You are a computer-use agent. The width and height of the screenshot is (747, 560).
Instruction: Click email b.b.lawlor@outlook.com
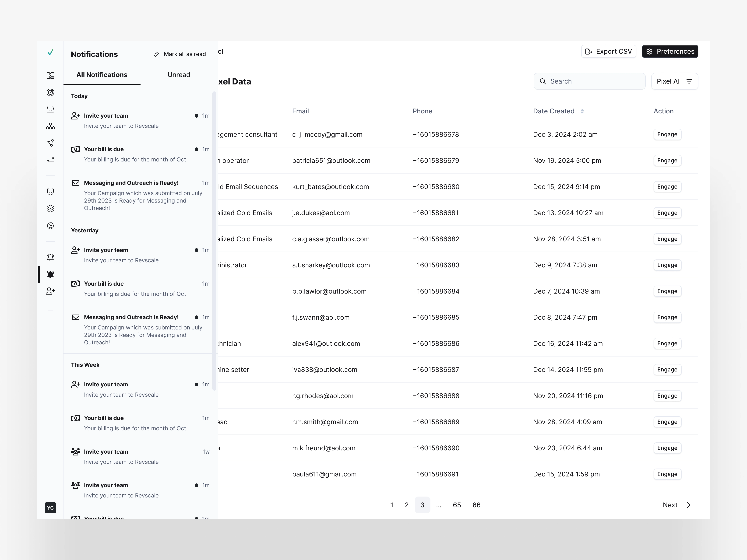(x=329, y=291)
